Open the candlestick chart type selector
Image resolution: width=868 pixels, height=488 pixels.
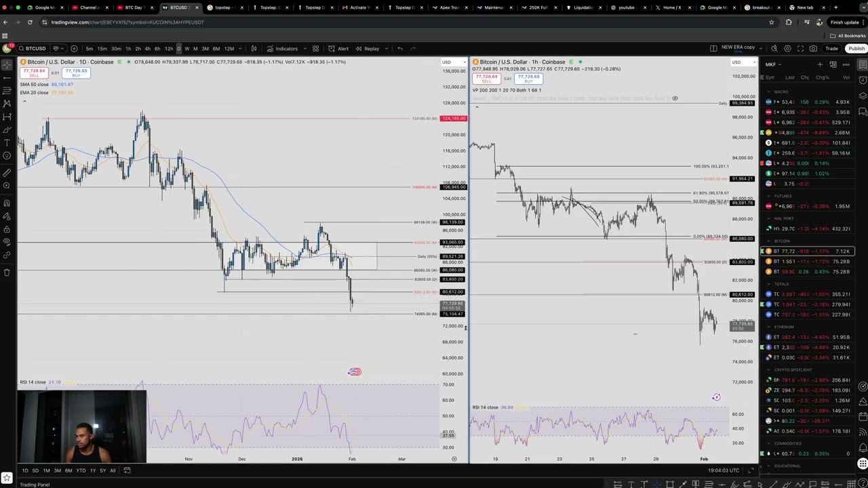tap(254, 48)
